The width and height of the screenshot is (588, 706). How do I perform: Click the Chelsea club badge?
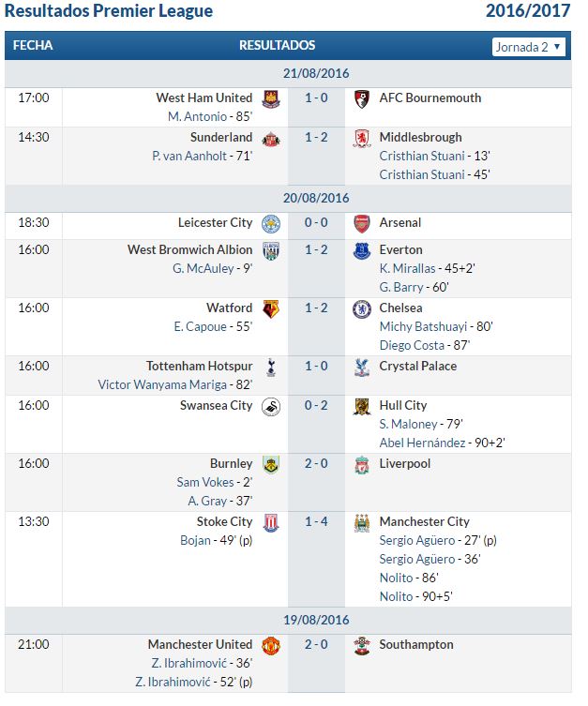(362, 308)
